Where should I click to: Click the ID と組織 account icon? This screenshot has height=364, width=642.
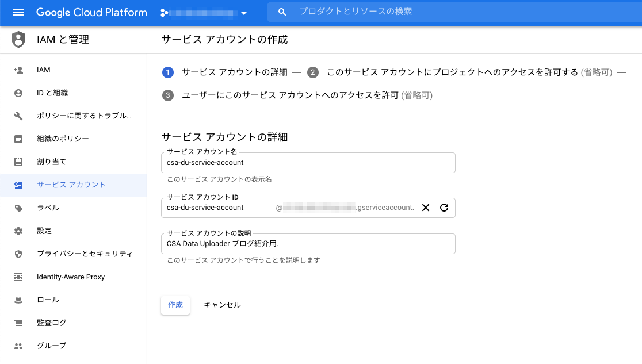pos(18,93)
